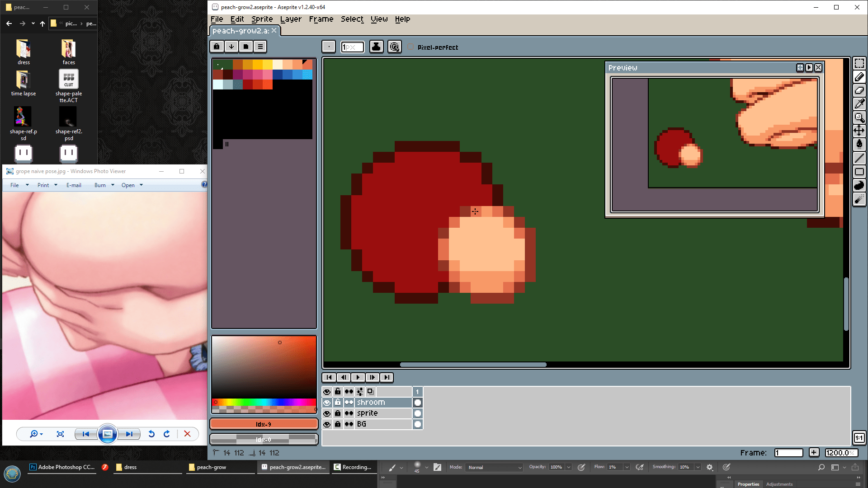Click the Frame number input field
The image size is (868, 488).
pos(788,453)
